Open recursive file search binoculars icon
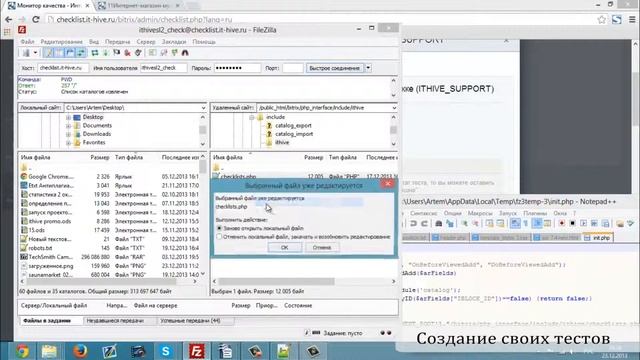The image size is (640, 360). point(185,53)
